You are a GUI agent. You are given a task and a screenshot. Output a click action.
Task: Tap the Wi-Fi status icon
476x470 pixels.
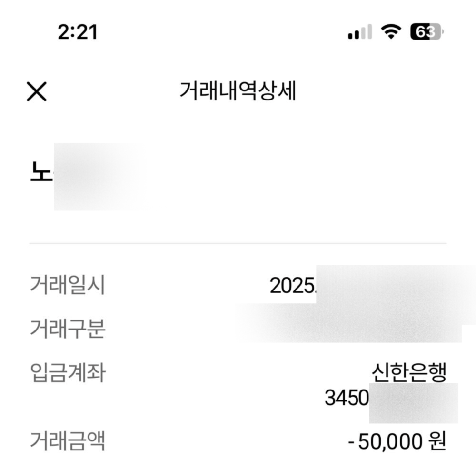click(x=391, y=32)
